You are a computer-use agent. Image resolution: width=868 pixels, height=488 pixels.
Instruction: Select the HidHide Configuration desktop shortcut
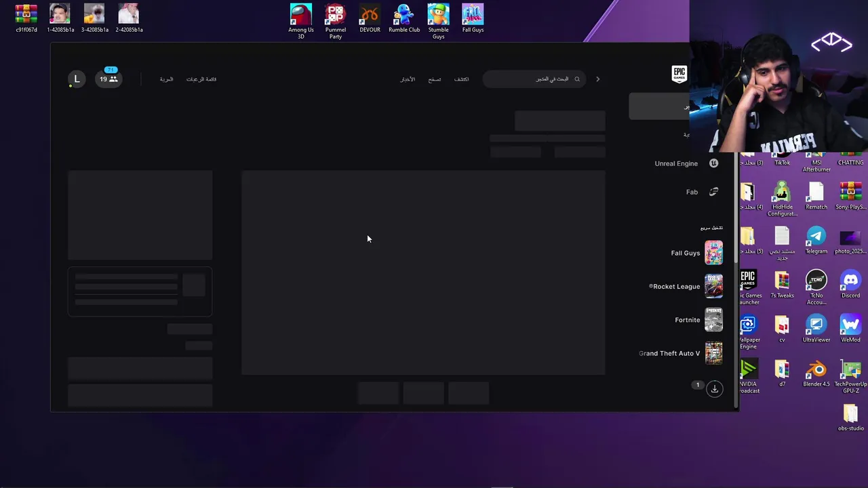[782, 199]
